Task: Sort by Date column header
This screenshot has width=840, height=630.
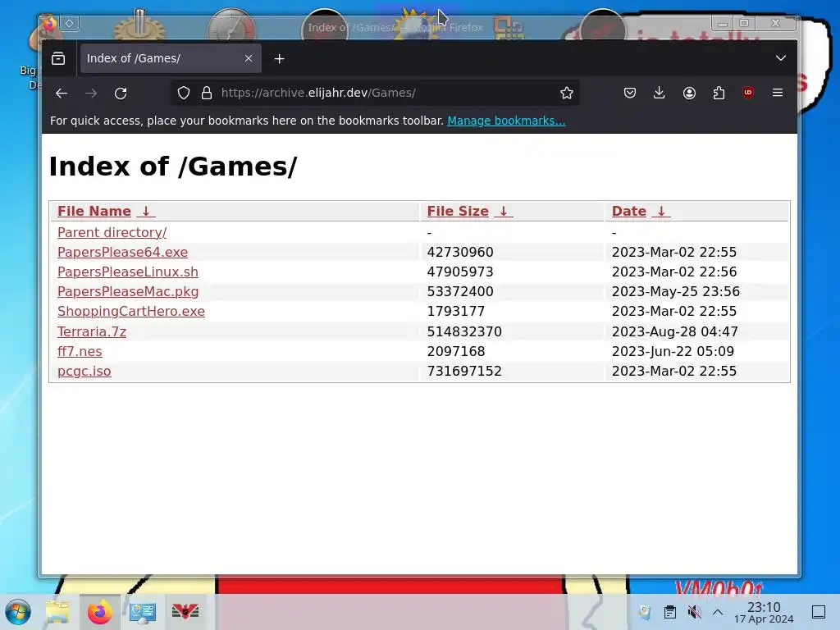Action: point(641,211)
